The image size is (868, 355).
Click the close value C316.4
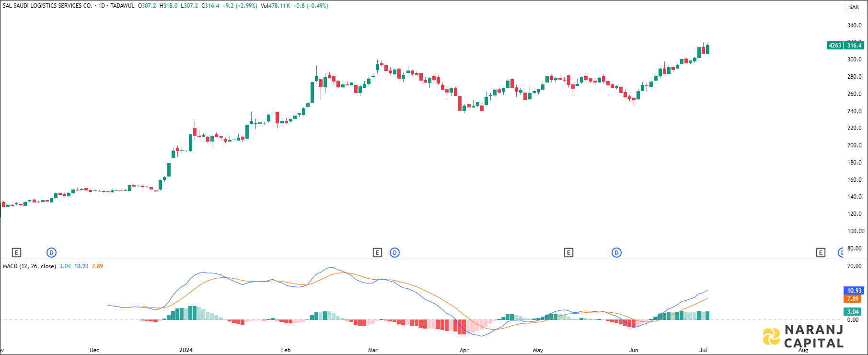click(x=210, y=6)
